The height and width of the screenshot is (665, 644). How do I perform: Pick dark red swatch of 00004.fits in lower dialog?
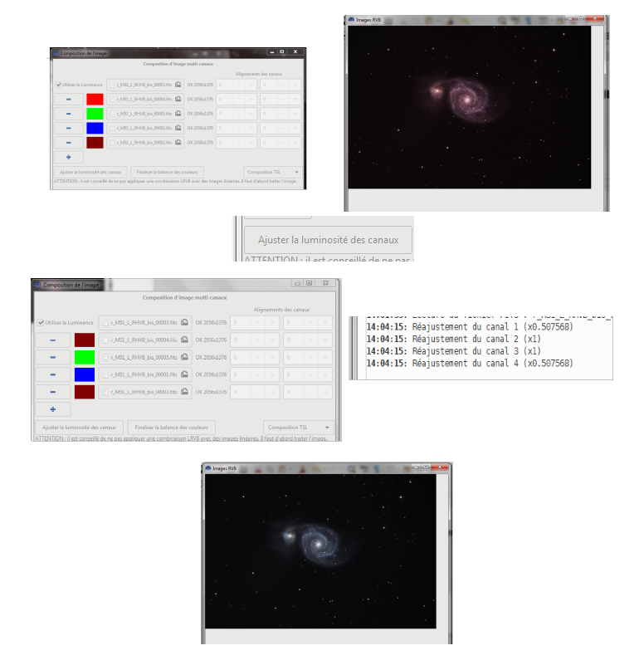pyautogui.click(x=85, y=340)
